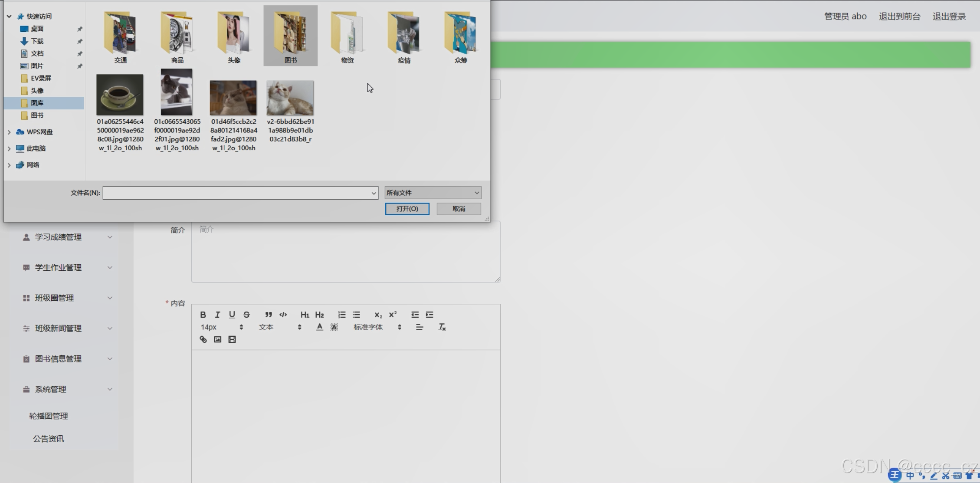The width and height of the screenshot is (980, 483).
Task: Open the 所有文件 file type dropdown
Action: pos(433,193)
